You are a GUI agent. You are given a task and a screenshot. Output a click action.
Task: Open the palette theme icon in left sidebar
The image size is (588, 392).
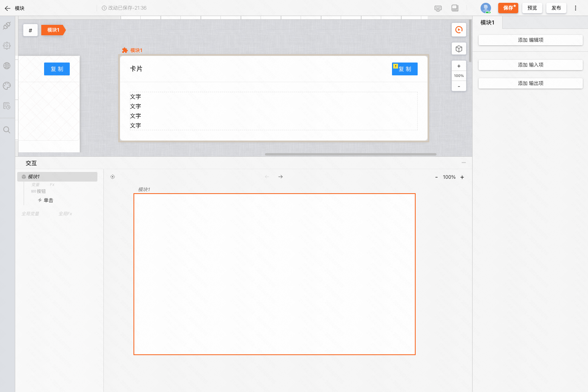tap(7, 86)
